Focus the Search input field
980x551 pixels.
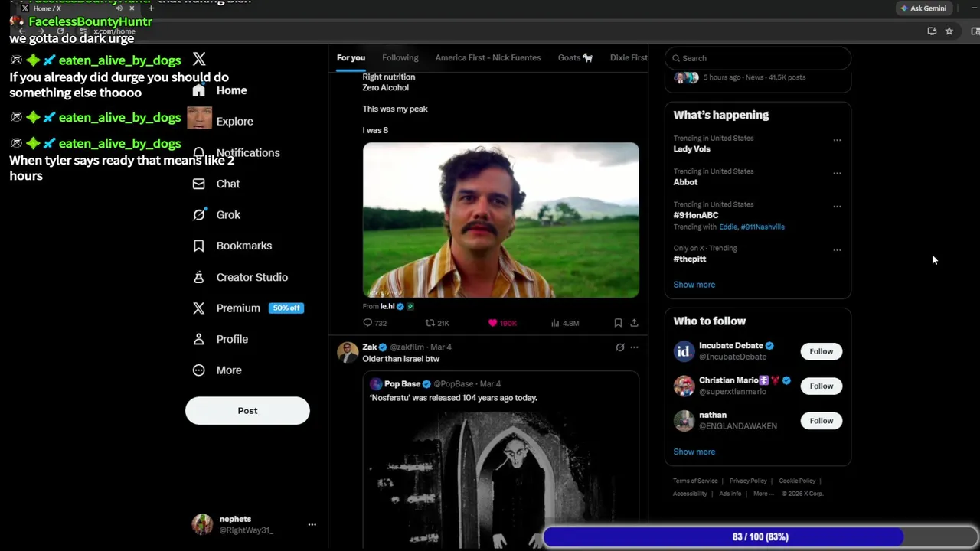click(x=758, y=58)
